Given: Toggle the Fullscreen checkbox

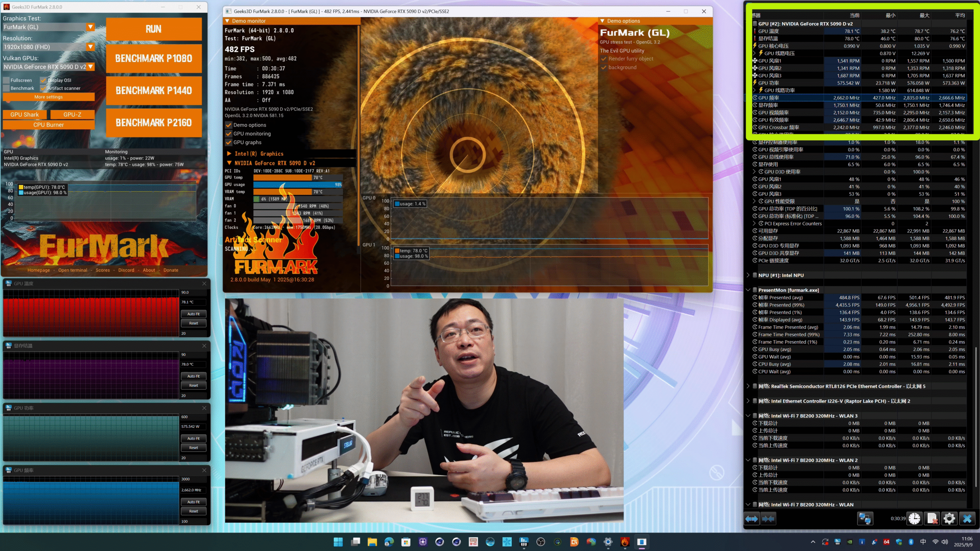Looking at the screenshot, I should tap(6, 80).
